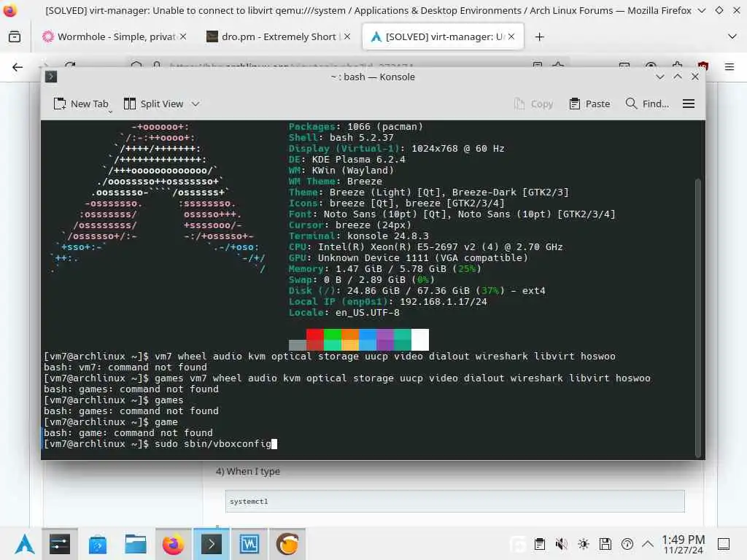This screenshot has height=560, width=747.
Task: Go back in Firefox
Action: pos(18,67)
